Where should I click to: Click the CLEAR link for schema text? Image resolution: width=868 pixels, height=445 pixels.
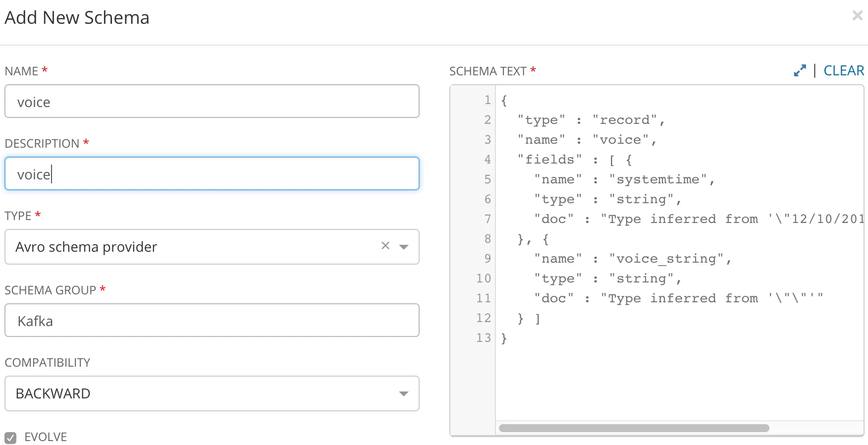click(844, 71)
